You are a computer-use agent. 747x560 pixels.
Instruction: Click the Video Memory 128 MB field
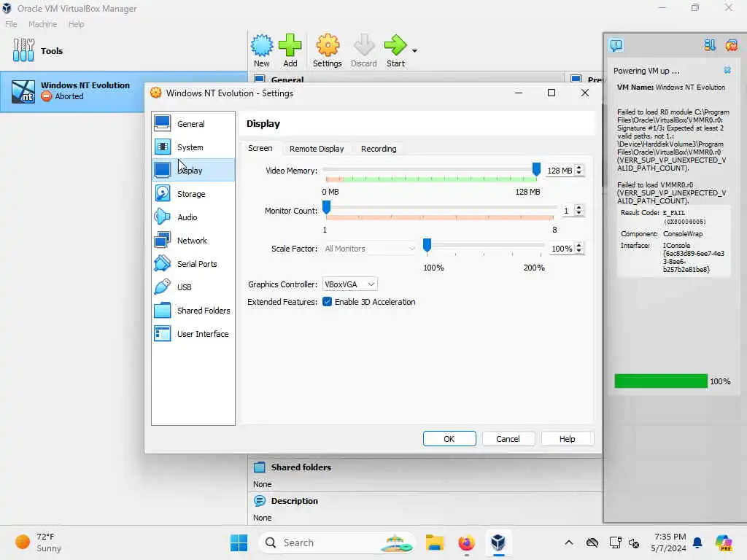(560, 171)
